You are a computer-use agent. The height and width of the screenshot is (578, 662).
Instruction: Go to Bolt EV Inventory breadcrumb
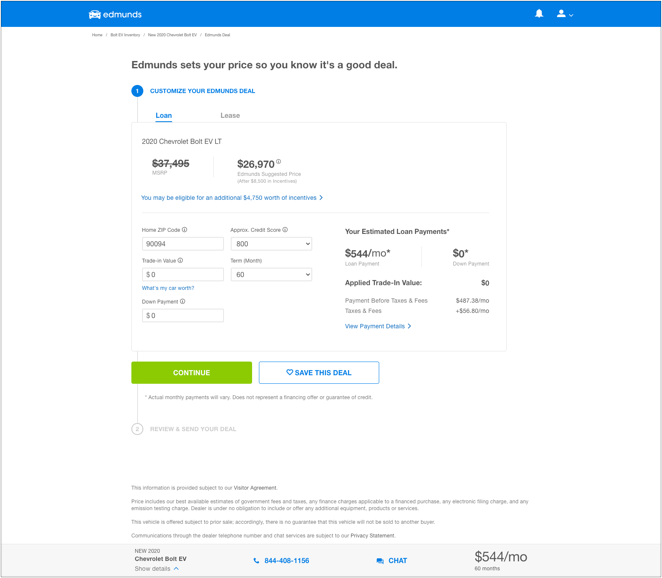[125, 35]
